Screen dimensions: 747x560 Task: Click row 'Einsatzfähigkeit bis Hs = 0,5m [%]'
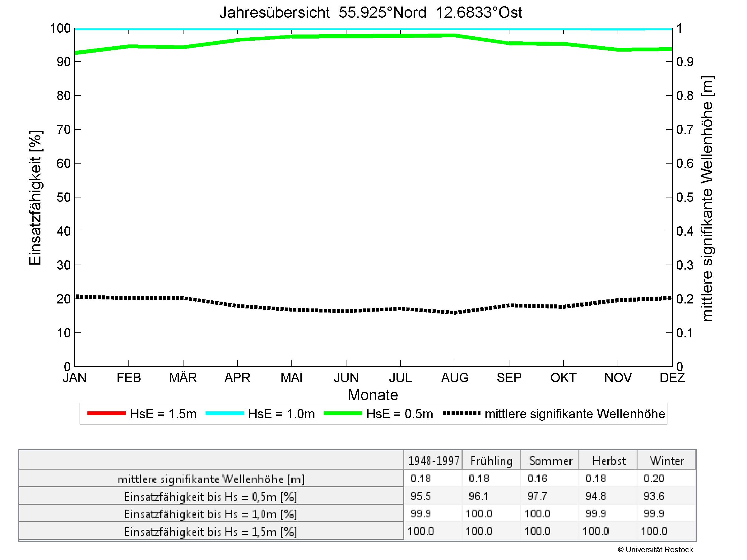[x=211, y=497]
